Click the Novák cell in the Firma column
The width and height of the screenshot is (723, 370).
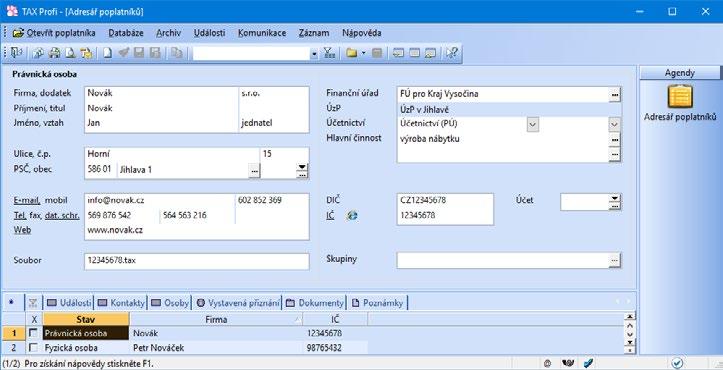(x=216, y=333)
